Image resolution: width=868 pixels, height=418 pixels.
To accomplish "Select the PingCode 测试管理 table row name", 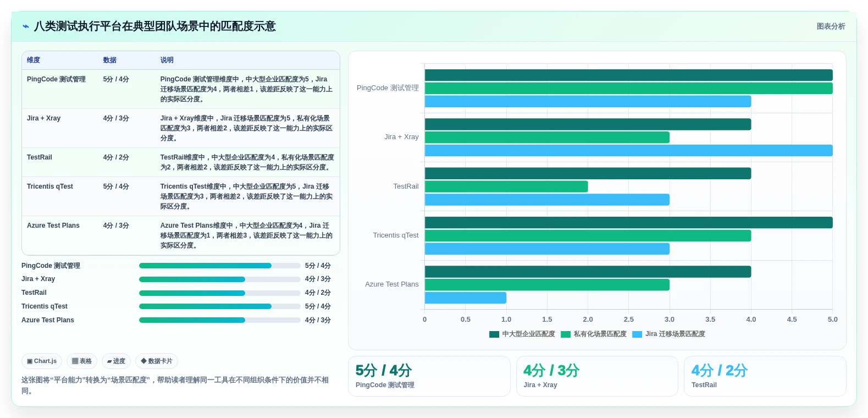I will [x=56, y=79].
